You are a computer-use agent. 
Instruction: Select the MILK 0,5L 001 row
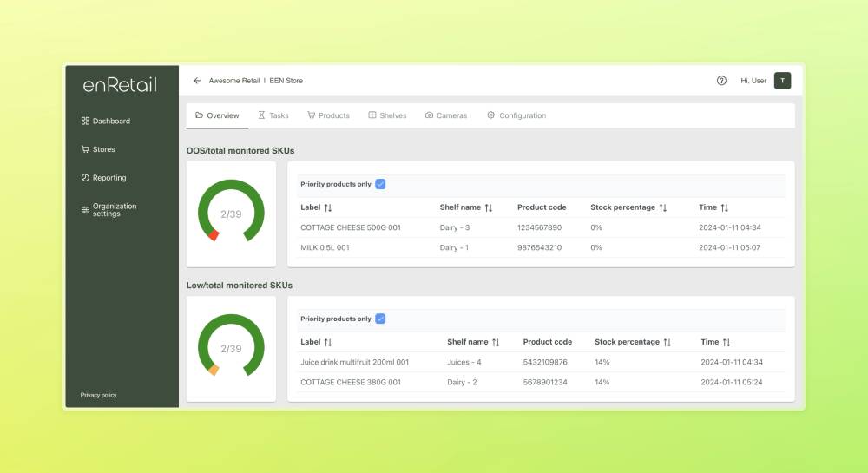541,248
